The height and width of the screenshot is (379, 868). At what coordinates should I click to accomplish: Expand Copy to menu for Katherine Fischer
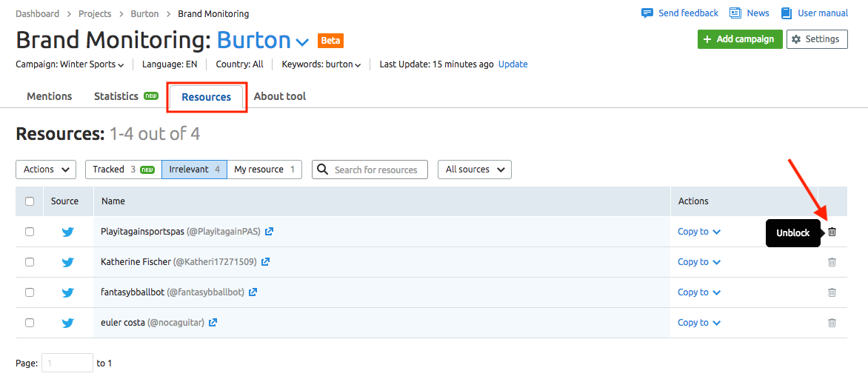[x=699, y=262]
